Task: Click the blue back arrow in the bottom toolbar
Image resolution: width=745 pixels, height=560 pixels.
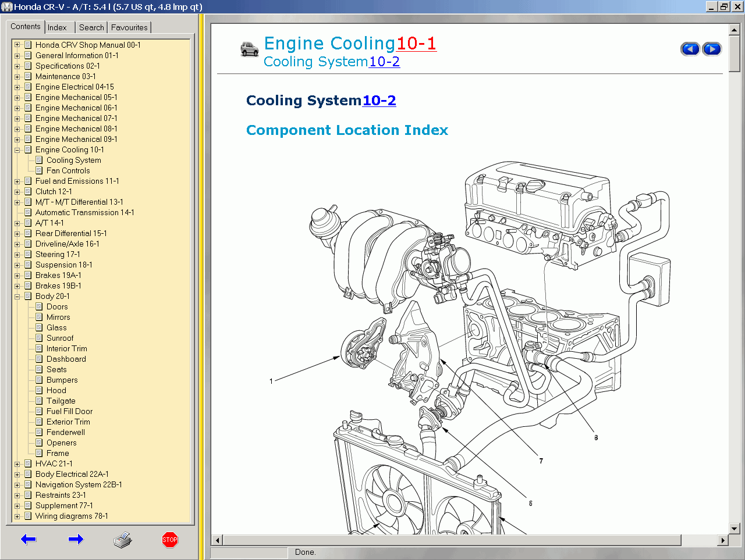Action: [x=29, y=539]
